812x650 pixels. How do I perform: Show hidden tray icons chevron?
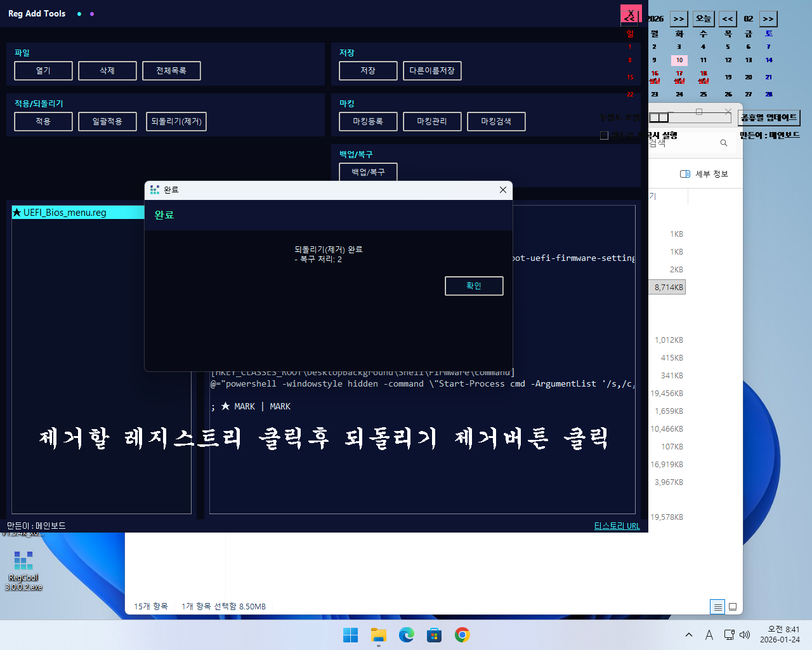(689, 635)
